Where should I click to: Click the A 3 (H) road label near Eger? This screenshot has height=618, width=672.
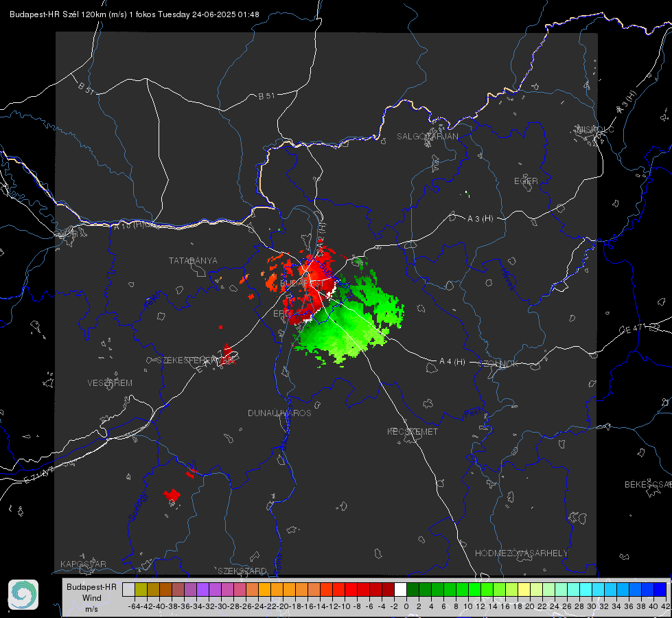pos(480,219)
